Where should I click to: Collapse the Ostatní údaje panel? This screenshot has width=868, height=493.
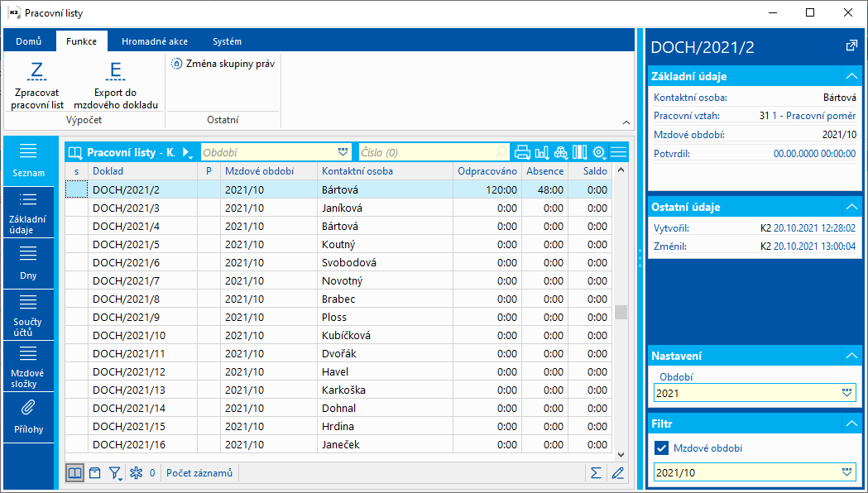[x=851, y=207]
